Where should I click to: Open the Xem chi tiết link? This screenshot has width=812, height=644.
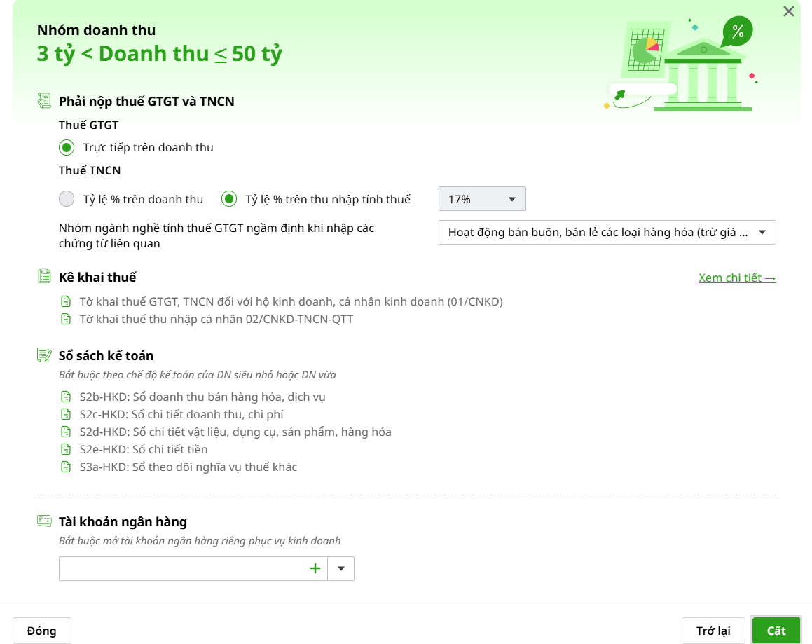737,278
